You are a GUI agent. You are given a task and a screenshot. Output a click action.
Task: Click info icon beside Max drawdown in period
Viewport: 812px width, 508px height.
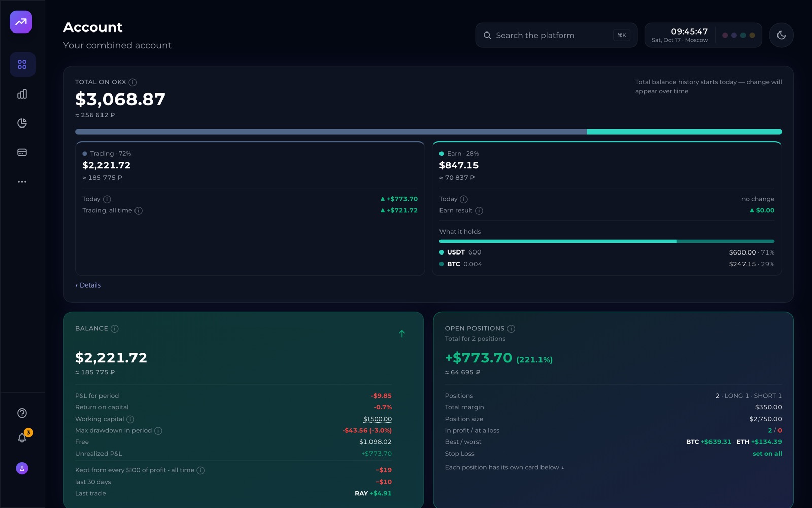pyautogui.click(x=158, y=431)
